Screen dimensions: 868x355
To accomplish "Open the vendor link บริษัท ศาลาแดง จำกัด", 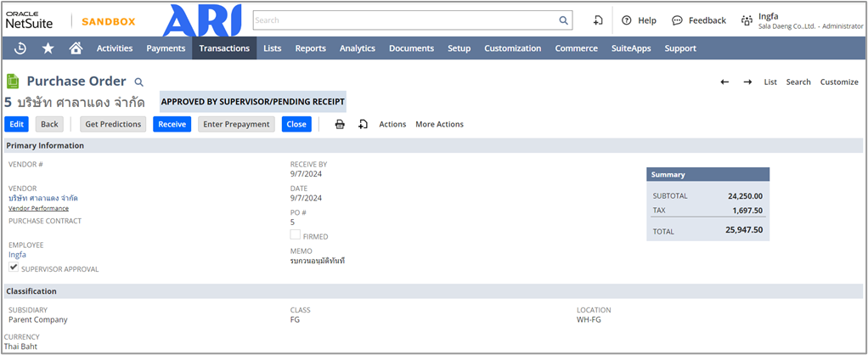I will [x=43, y=198].
